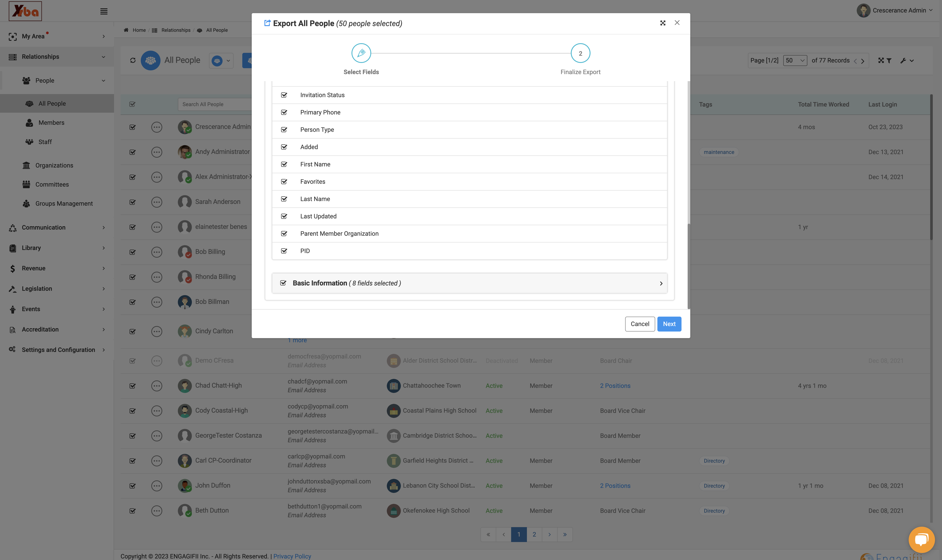Open the Committees sidebar item
The image size is (942, 560).
point(52,185)
